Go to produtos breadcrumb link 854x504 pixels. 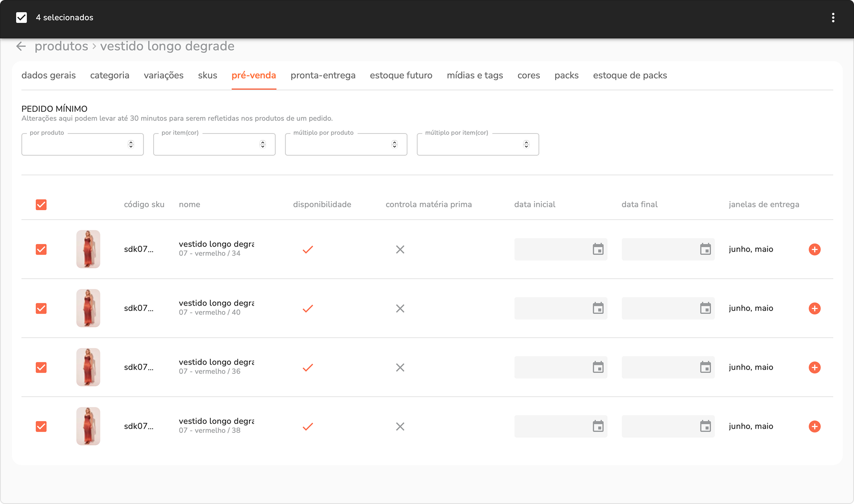pyautogui.click(x=61, y=46)
